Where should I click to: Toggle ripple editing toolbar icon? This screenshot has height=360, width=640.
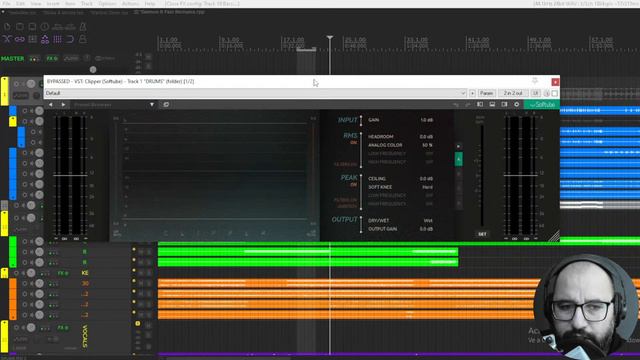point(32,39)
